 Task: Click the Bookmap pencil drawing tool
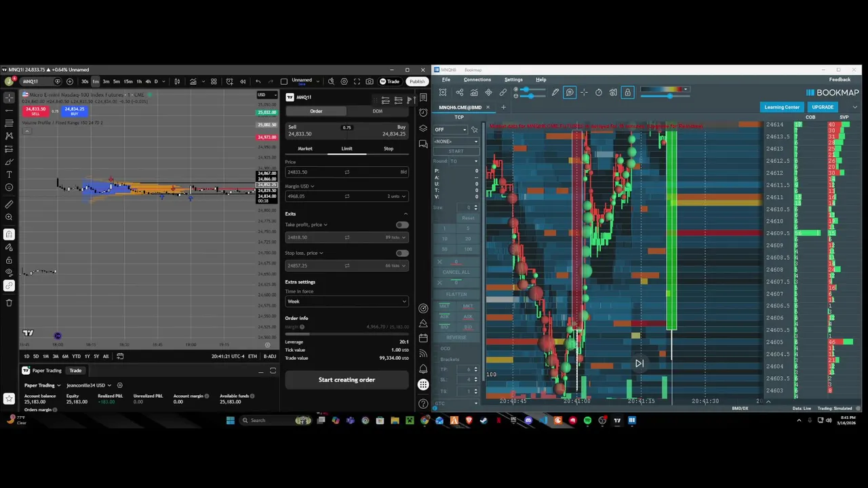pos(555,93)
